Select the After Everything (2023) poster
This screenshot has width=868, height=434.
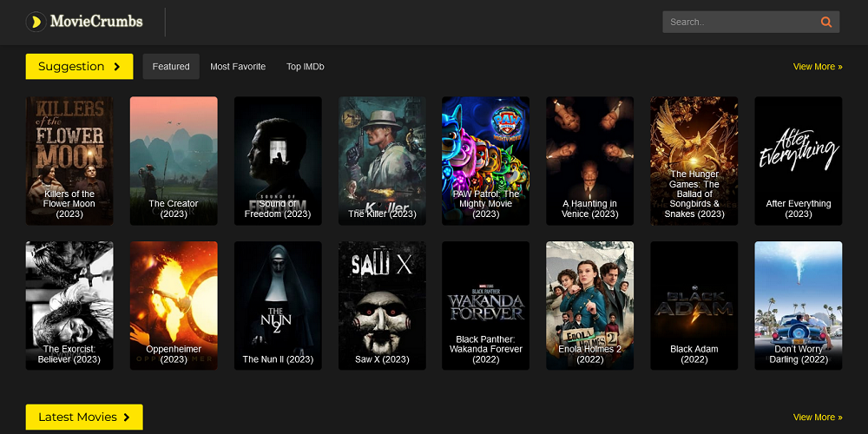click(x=799, y=161)
